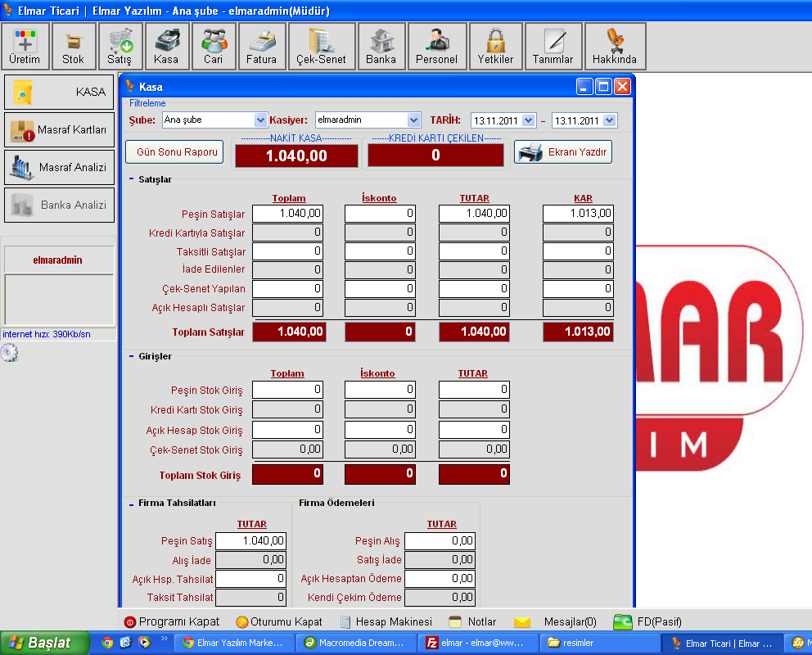Open the Kasa cash register module

point(166,46)
